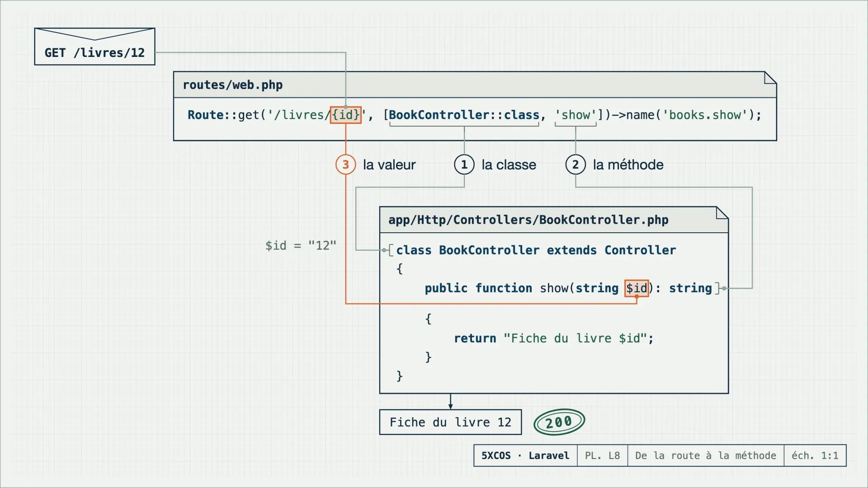Screen dimensions: 868x488
Task: Click the 'la valeur' label
Action: coord(389,164)
